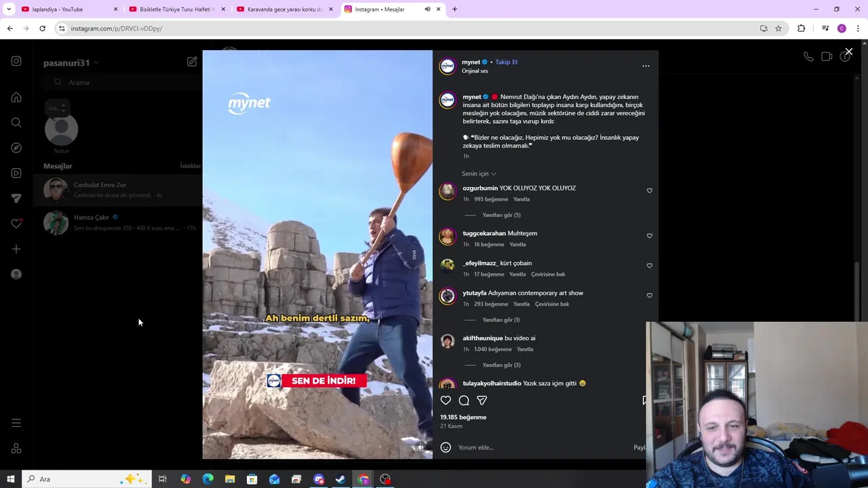Open the Home icon in Instagram sidebar
This screenshot has height=488, width=868.
pyautogui.click(x=16, y=97)
